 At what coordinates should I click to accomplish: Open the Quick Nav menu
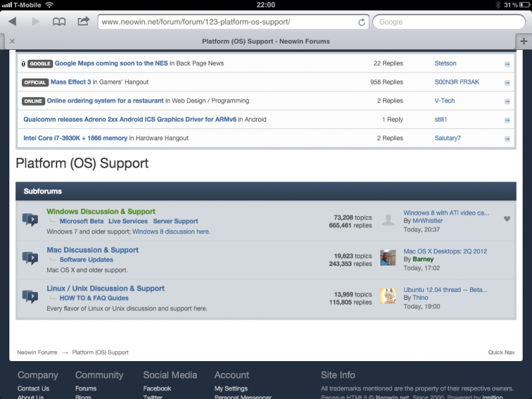coord(501,352)
